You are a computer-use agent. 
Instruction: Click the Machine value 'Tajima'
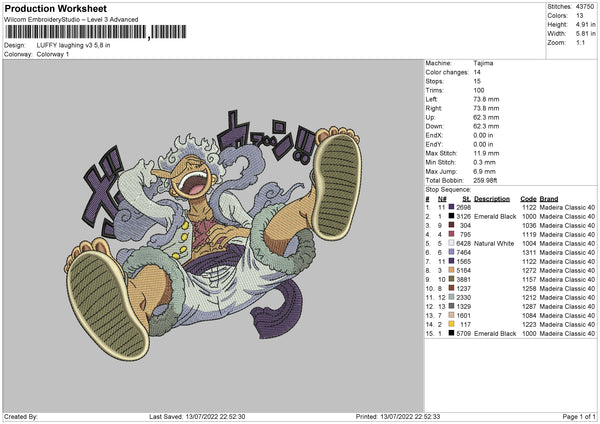[x=483, y=63]
